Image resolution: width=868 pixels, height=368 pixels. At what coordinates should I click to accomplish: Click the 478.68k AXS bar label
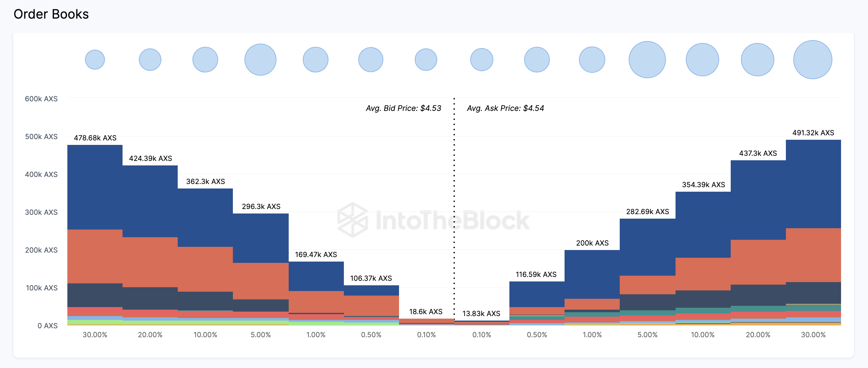pyautogui.click(x=95, y=138)
